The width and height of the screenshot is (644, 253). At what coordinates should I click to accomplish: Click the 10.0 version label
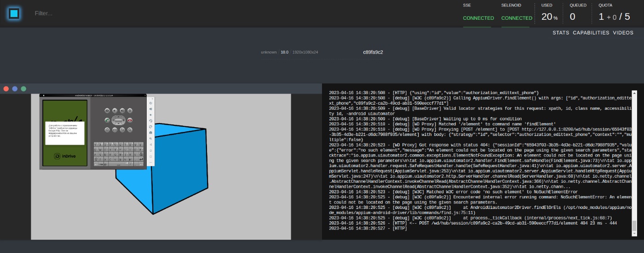click(x=285, y=52)
